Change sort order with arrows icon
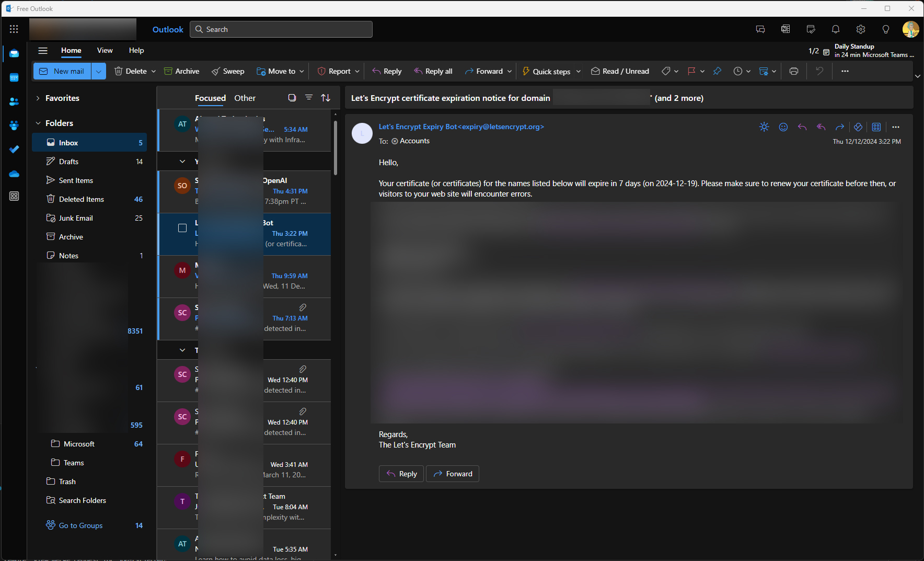 point(326,98)
